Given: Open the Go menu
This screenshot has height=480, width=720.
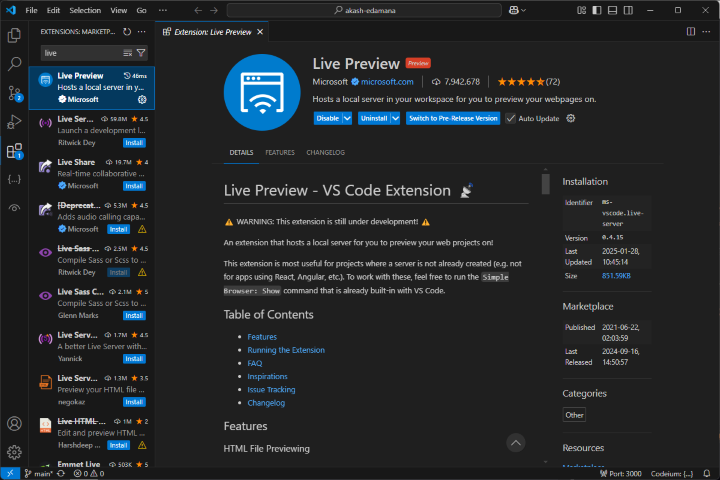Looking at the screenshot, I should (141, 10).
